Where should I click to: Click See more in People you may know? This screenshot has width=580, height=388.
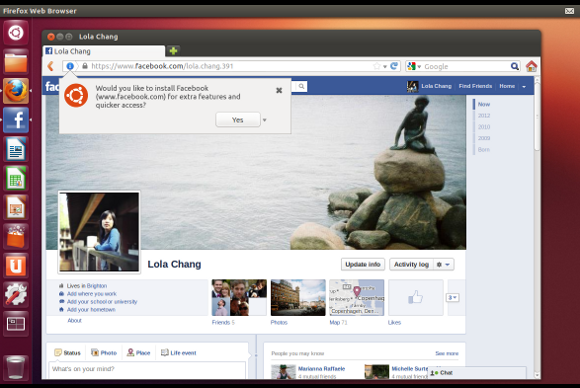tap(447, 354)
